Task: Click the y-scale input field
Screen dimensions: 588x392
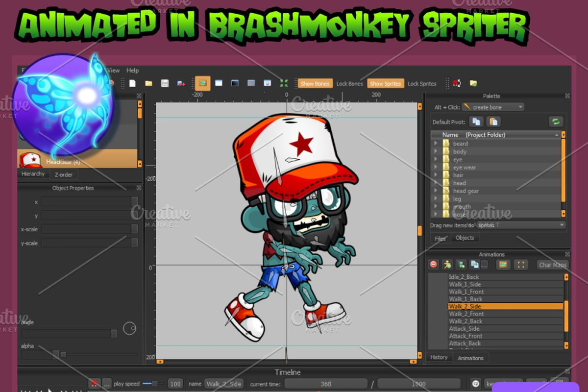Action: 89,243
